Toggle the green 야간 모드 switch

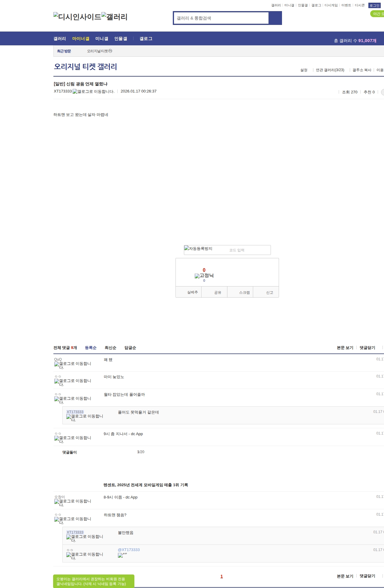[377, 14]
